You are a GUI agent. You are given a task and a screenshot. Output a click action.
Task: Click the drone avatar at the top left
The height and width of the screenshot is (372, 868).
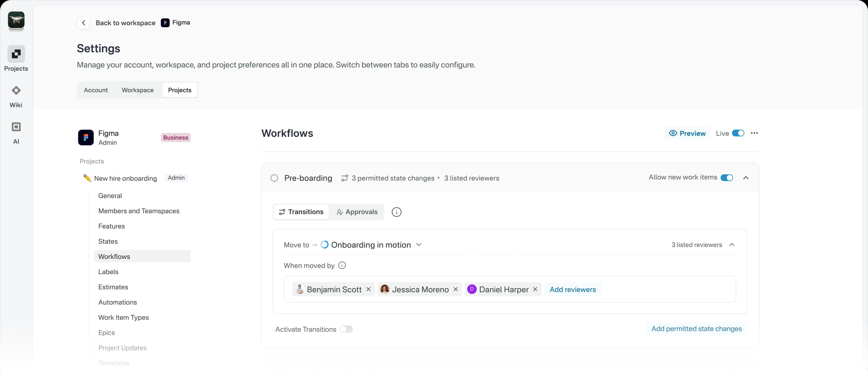tap(16, 21)
